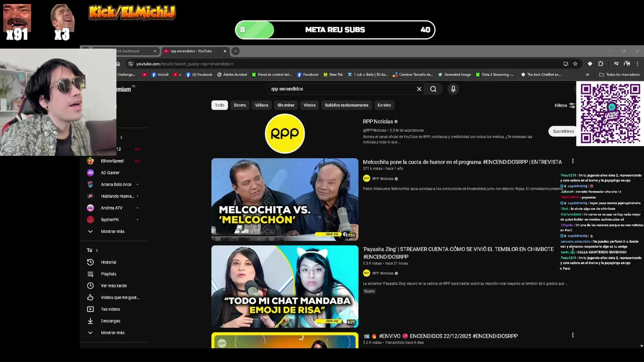
Task: Open Generated Image bookmark
Action: 454,74
